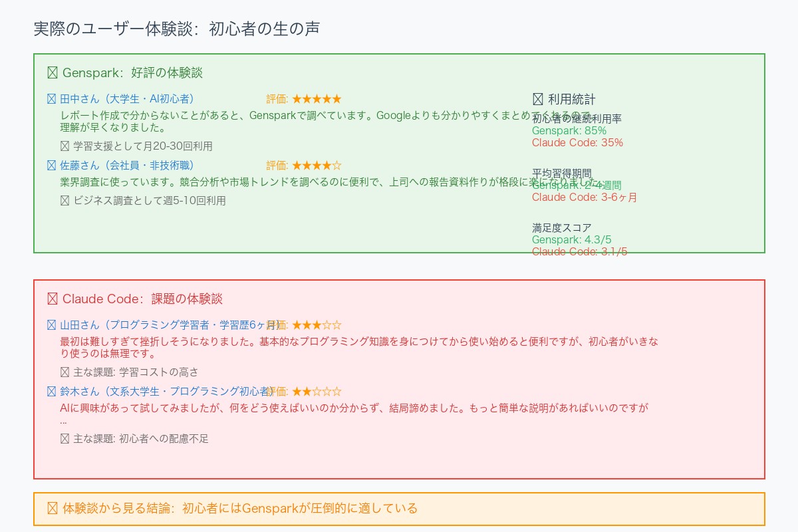Select the value "Genspark: 4.3/5"
This screenshot has width=798, height=532.
coord(572,239)
